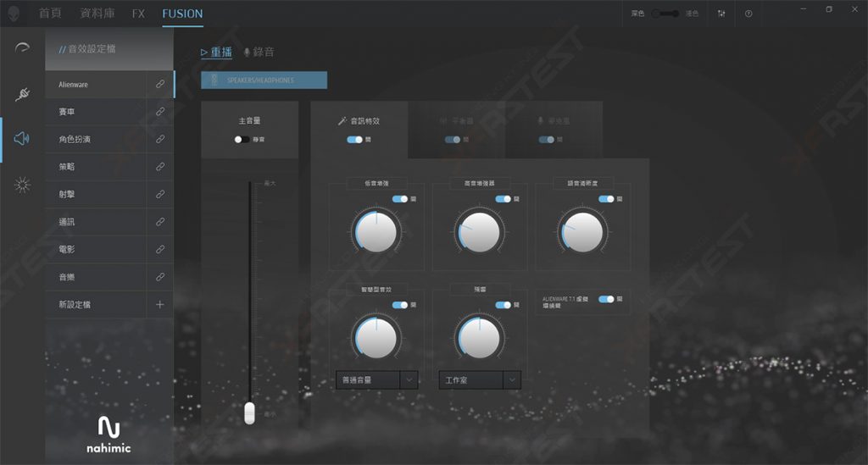Select the 角色扮演 audio profile

[95, 140]
